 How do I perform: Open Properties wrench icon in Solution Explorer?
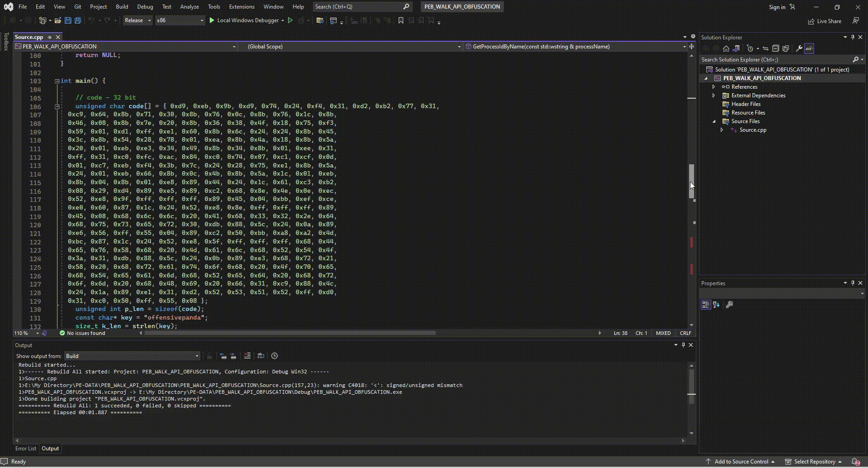(x=799, y=48)
